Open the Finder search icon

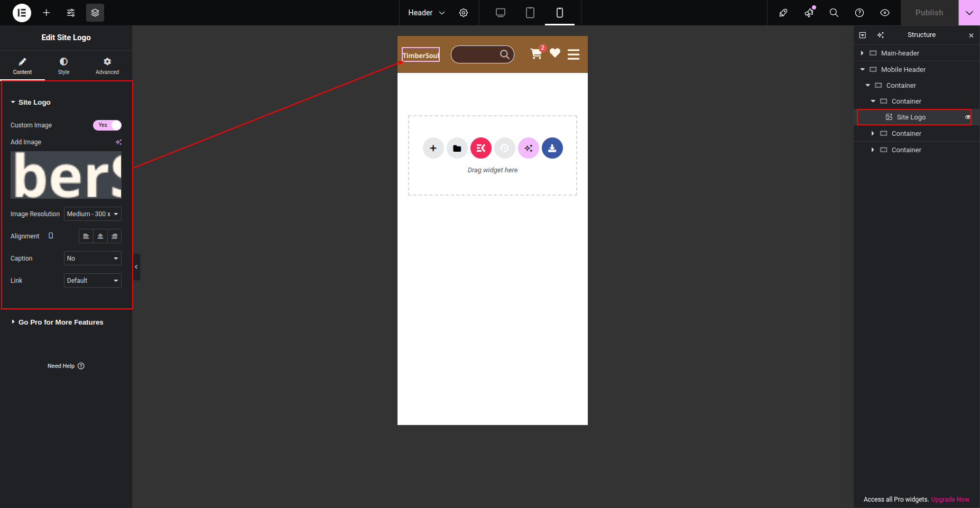click(x=834, y=13)
